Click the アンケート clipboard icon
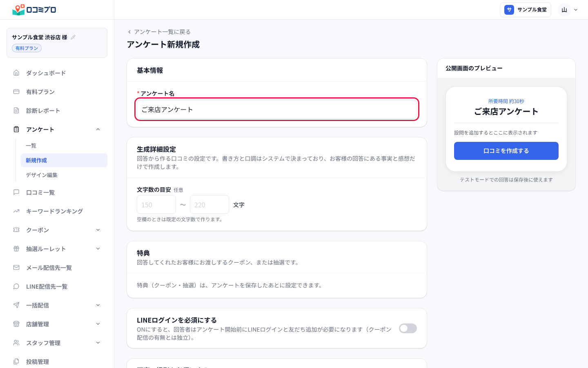 point(16,129)
